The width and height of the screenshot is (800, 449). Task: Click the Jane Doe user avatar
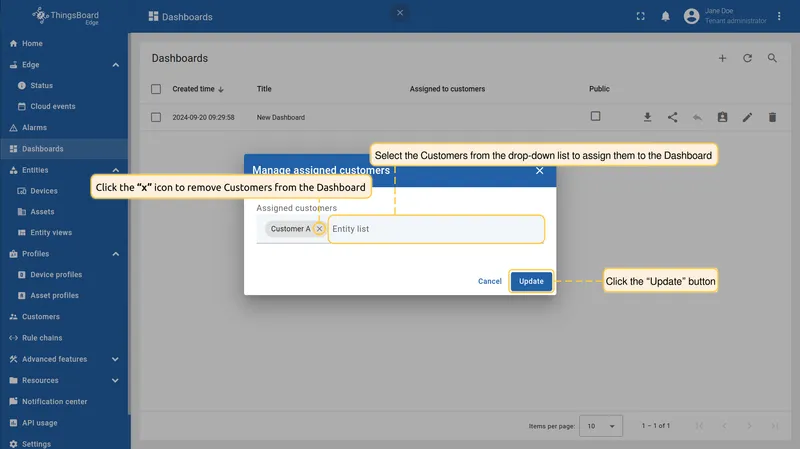[x=691, y=16]
